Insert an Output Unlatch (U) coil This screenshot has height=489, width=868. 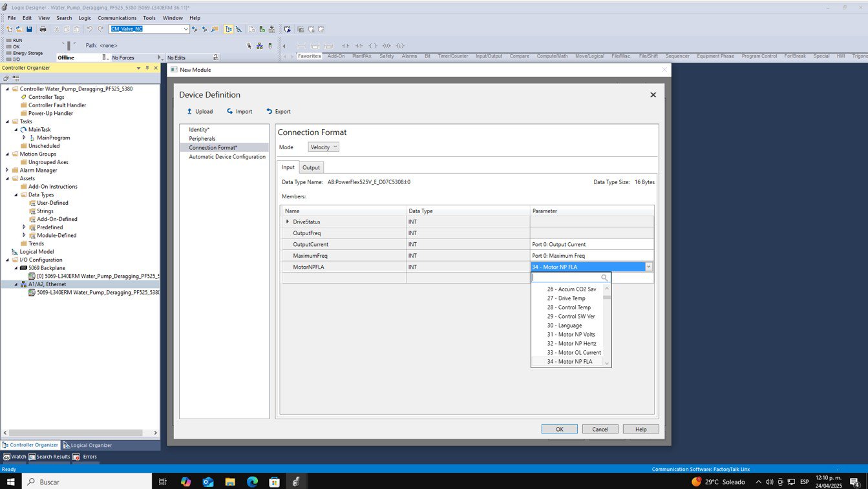386,46
